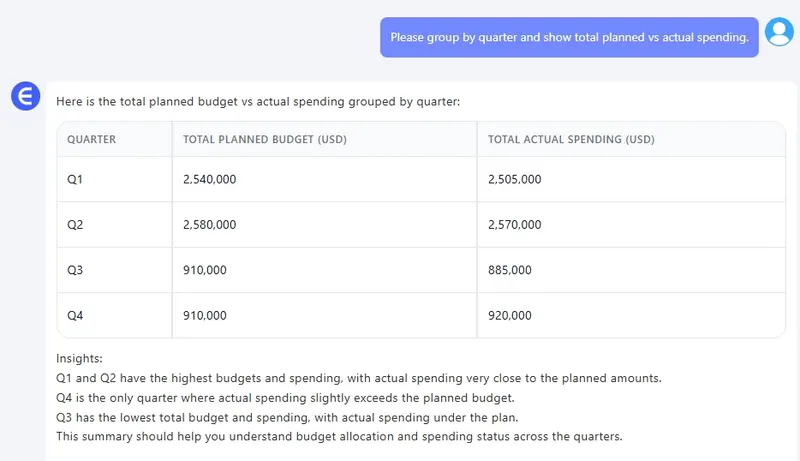
Task: Click the final summary sentence of the response
Action: point(340,437)
